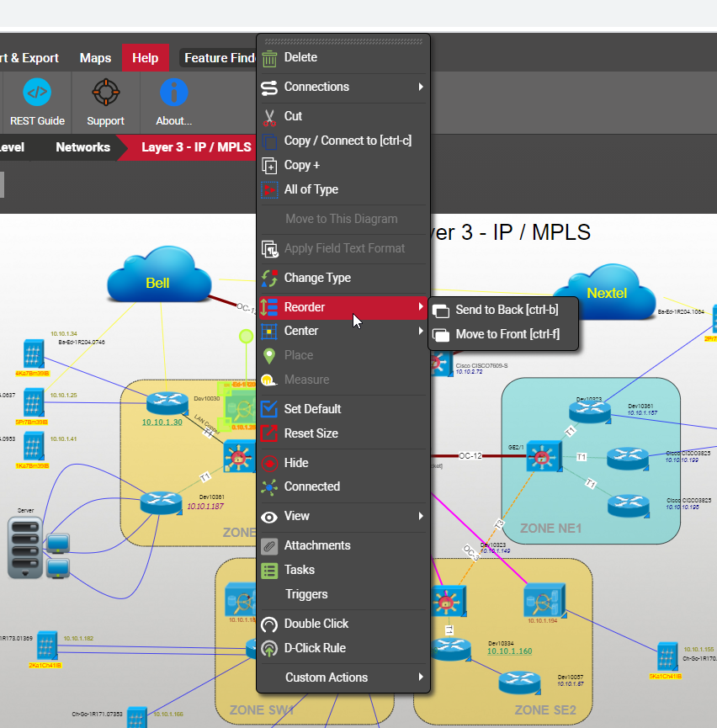This screenshot has width=717, height=728.
Task: Click the Change Type icon
Action: tap(269, 279)
